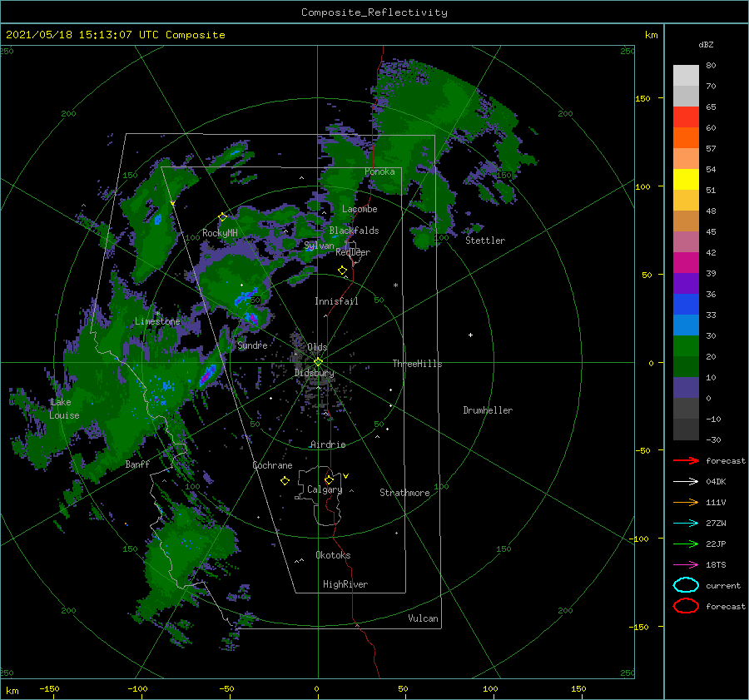Click the Lake Louise label
Image resolution: width=749 pixels, height=700 pixels.
coord(63,409)
